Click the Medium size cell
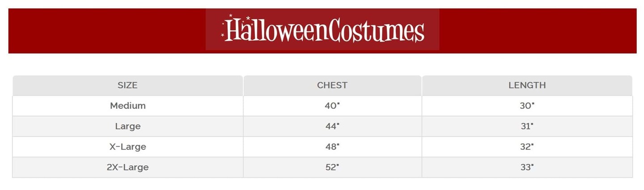This screenshot has height=190, width=644. coord(127,106)
